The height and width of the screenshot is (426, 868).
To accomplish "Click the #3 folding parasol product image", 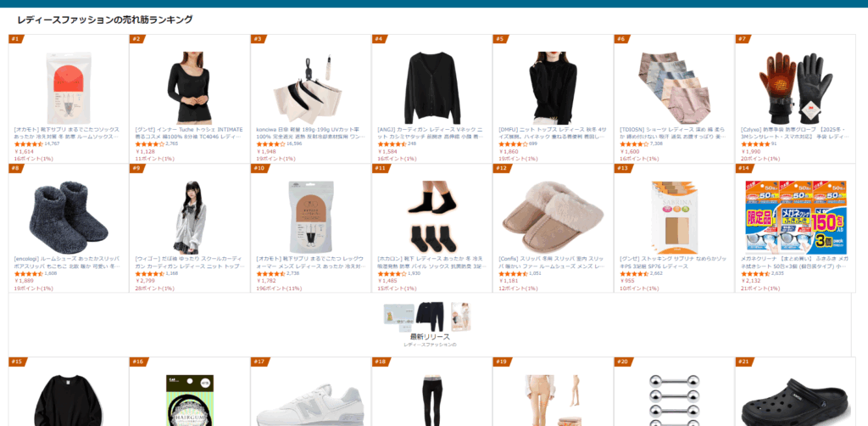I will [x=310, y=88].
